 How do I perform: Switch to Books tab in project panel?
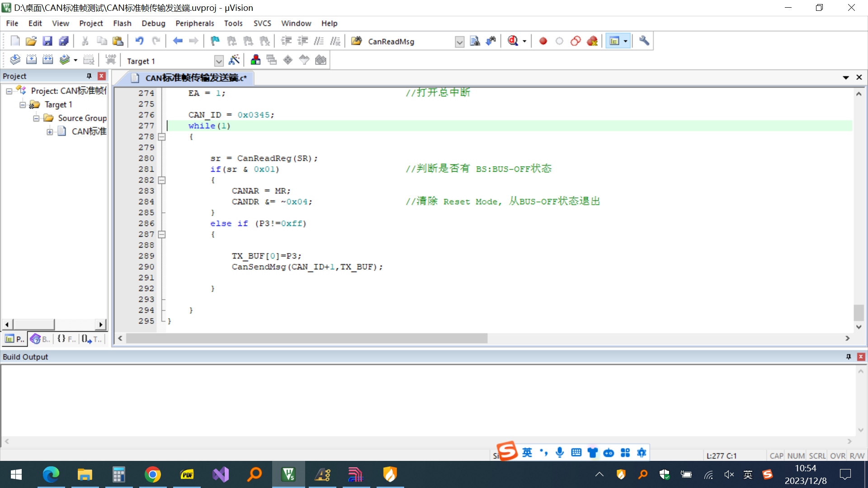(41, 339)
